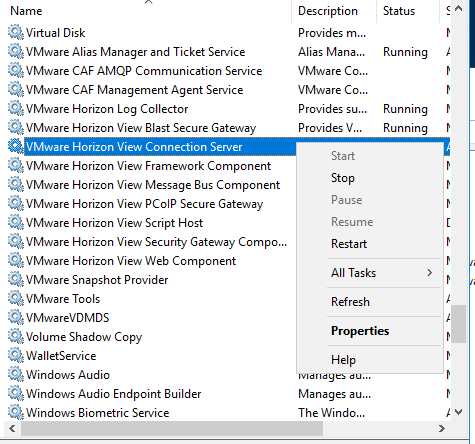
Task: Click the VMwareVDMDS service gear icon
Action: 15,317
